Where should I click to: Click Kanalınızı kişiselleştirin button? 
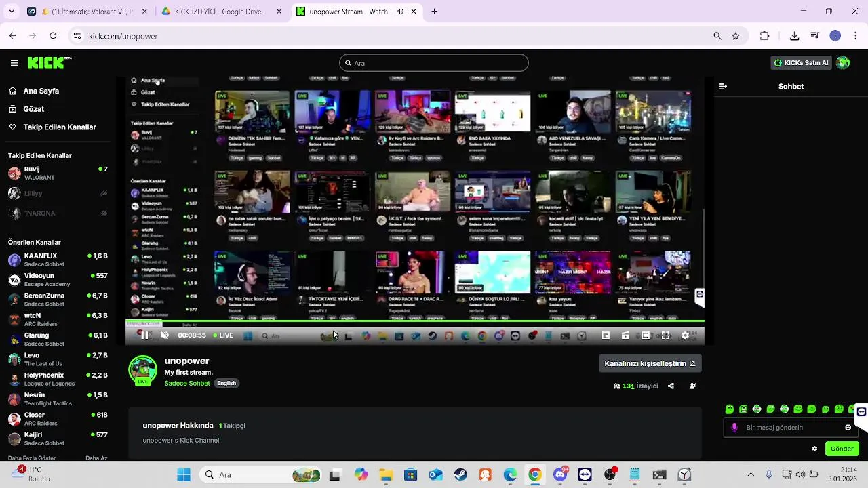tap(650, 363)
